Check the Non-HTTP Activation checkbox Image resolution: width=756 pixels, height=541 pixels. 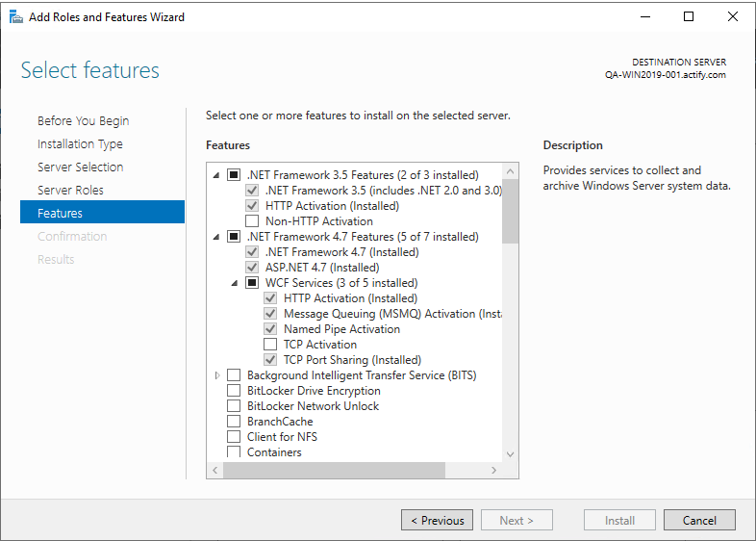(252, 221)
